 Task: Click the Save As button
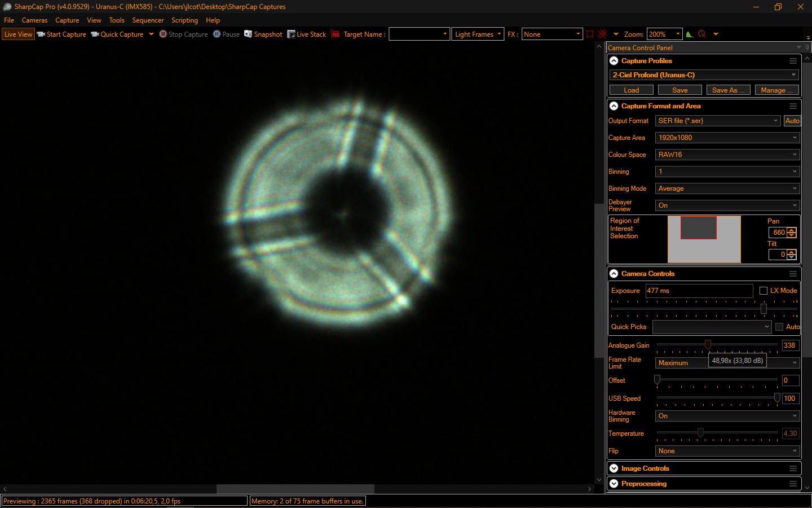click(728, 89)
